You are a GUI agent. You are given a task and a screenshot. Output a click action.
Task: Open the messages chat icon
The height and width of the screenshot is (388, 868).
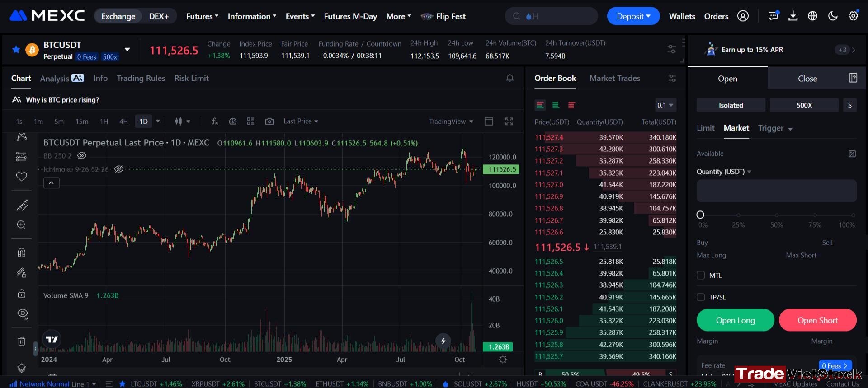(774, 16)
